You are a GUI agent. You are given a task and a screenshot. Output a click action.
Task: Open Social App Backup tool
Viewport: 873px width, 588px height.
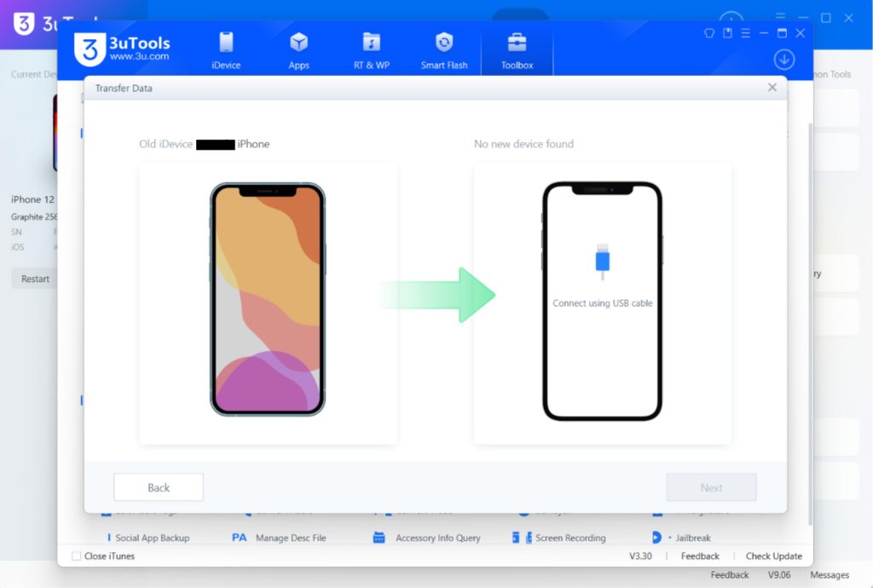tap(152, 538)
